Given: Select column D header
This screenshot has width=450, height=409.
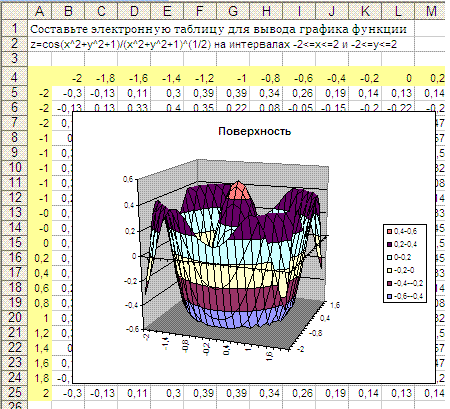Looking at the screenshot, I should coord(134,11).
